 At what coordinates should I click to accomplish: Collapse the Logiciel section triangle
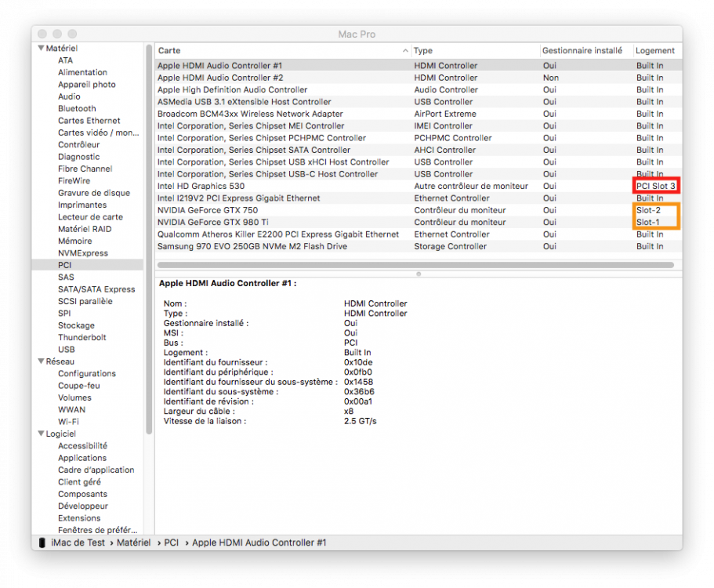[41, 434]
